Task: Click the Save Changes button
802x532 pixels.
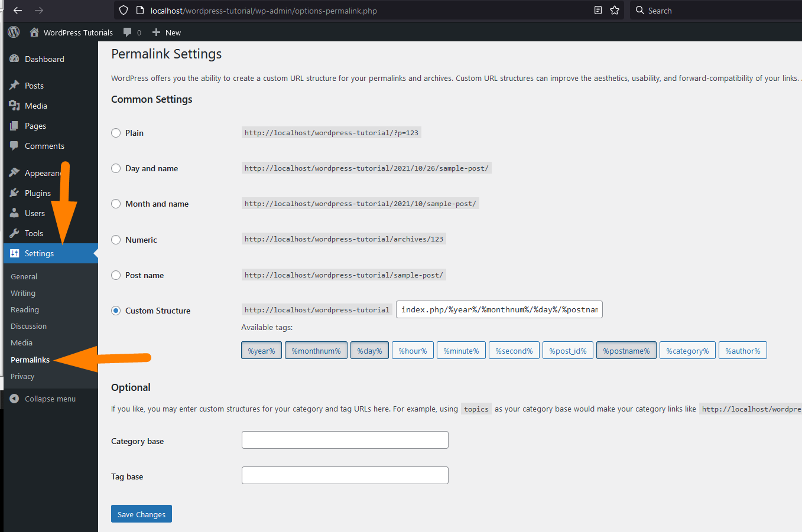Action: tap(141, 514)
